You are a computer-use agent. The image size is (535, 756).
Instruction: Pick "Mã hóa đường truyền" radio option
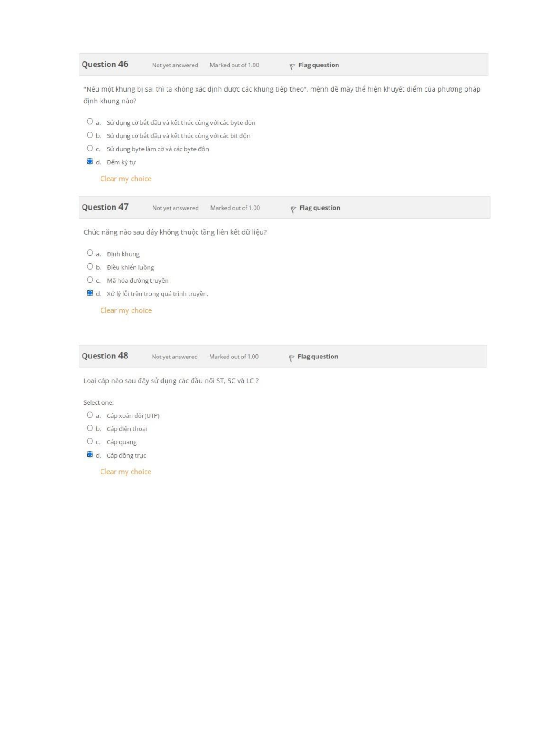tap(90, 280)
